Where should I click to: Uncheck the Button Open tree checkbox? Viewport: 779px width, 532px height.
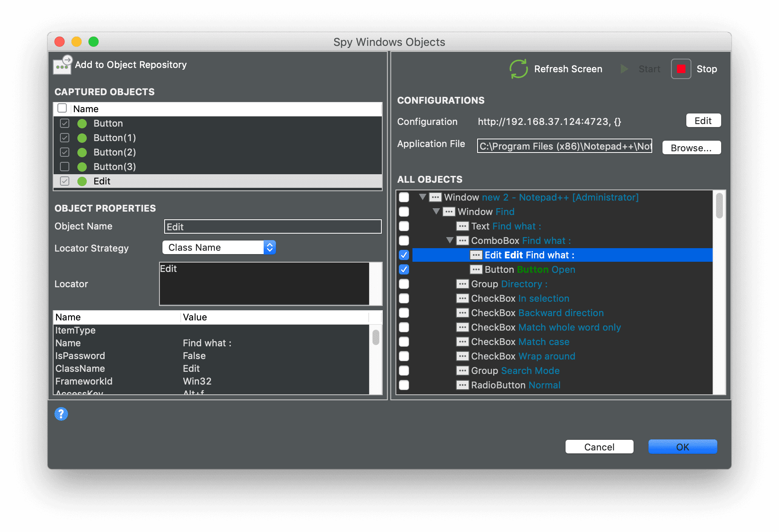coord(404,269)
